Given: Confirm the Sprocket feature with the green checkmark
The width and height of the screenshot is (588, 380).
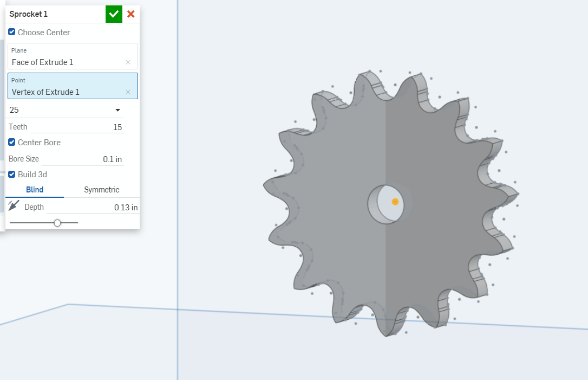Looking at the screenshot, I should pos(113,14).
